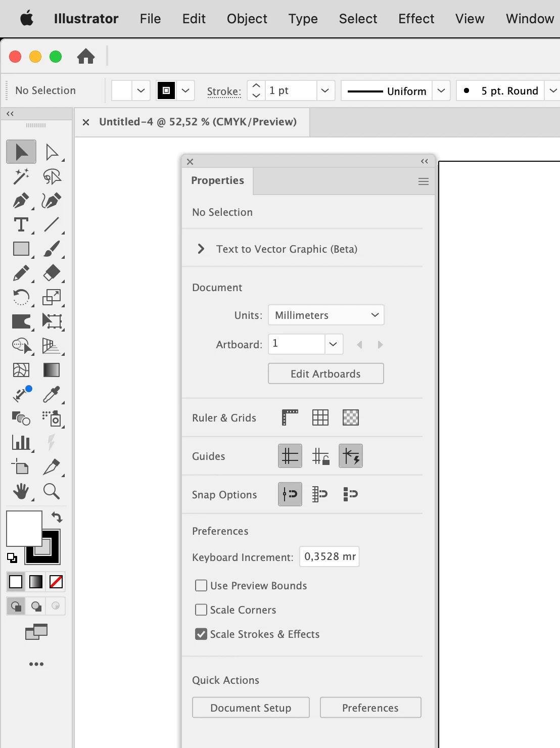Open the Effect menu
The width and height of the screenshot is (560, 748).
416,19
